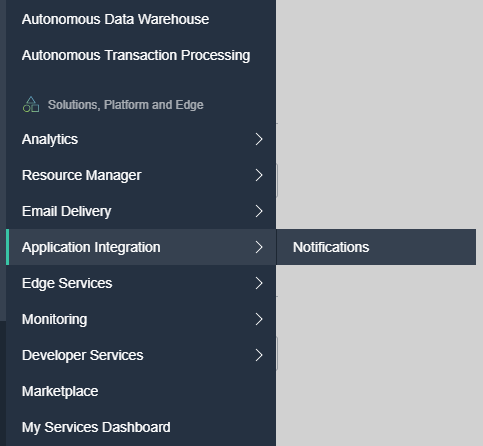Choose Edge Services menu item
The height and width of the screenshot is (446, 483).
tap(141, 283)
